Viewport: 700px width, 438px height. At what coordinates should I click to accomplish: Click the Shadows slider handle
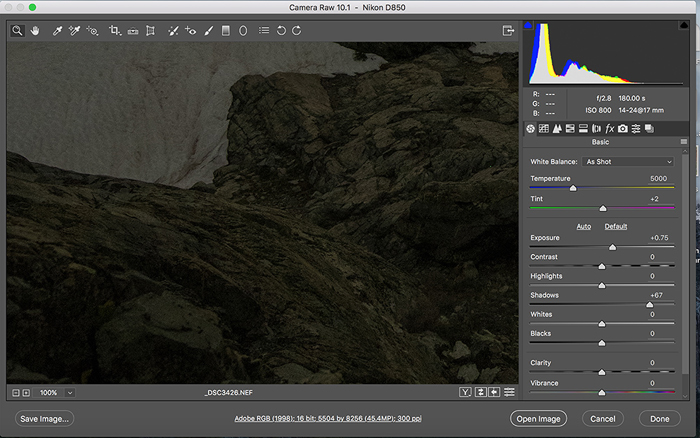[650, 304]
